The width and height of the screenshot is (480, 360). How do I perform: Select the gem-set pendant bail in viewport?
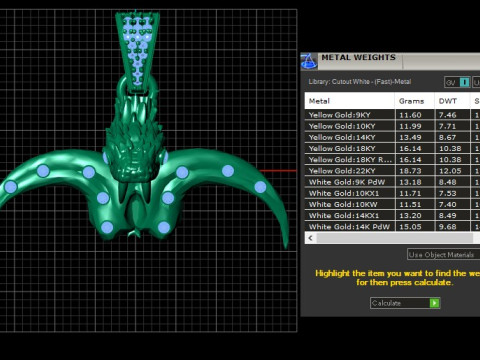click(x=137, y=52)
